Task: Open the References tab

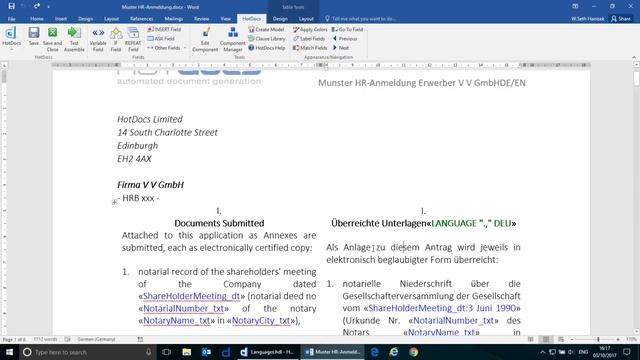Action: pos(142,19)
